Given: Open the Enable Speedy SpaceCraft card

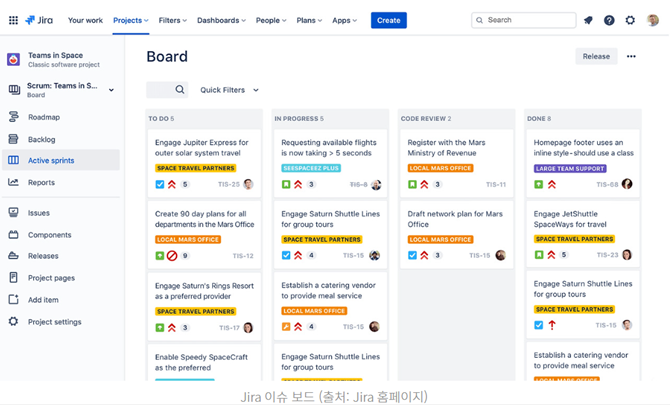Looking at the screenshot, I should 204,362.
